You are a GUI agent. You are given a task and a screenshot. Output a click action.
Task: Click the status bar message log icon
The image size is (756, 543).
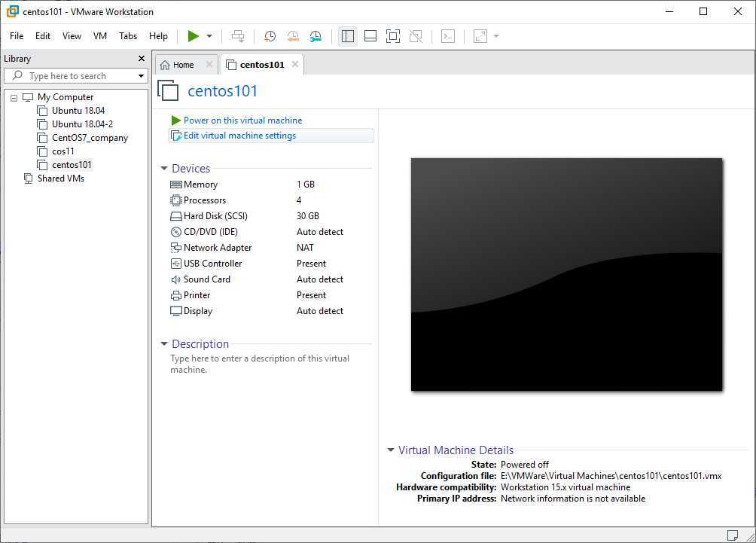coord(732,535)
